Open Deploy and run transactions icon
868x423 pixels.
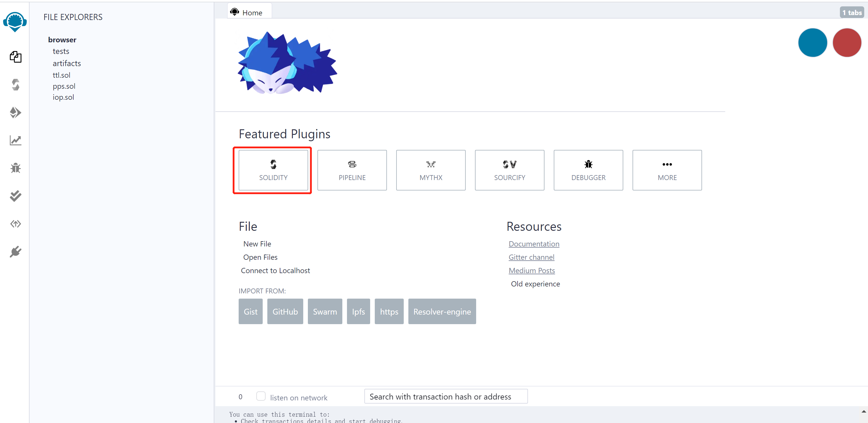point(16,112)
